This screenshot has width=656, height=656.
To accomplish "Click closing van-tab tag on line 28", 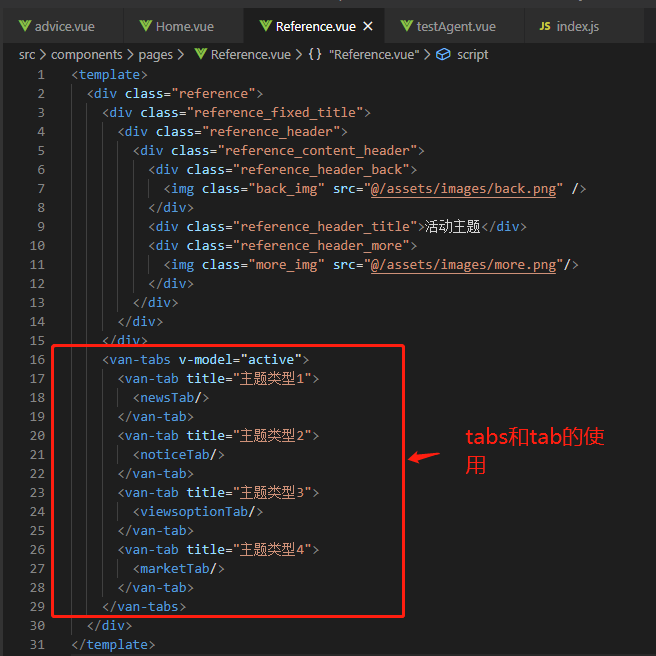I will pyautogui.click(x=156, y=587).
